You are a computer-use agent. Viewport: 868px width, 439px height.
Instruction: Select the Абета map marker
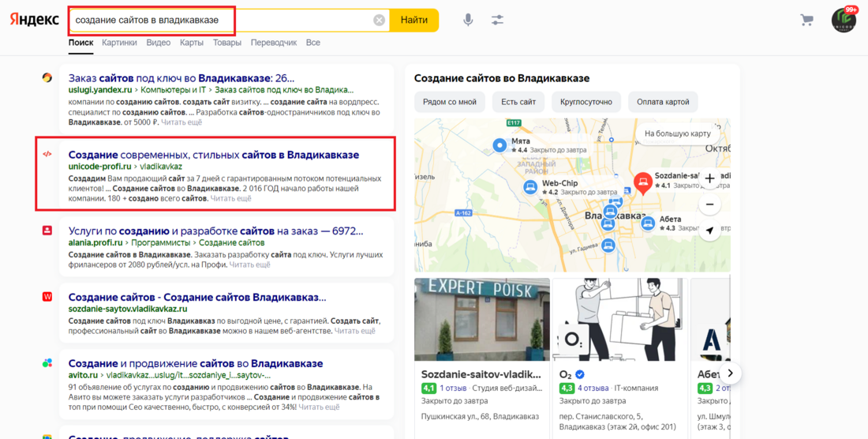pos(648,223)
